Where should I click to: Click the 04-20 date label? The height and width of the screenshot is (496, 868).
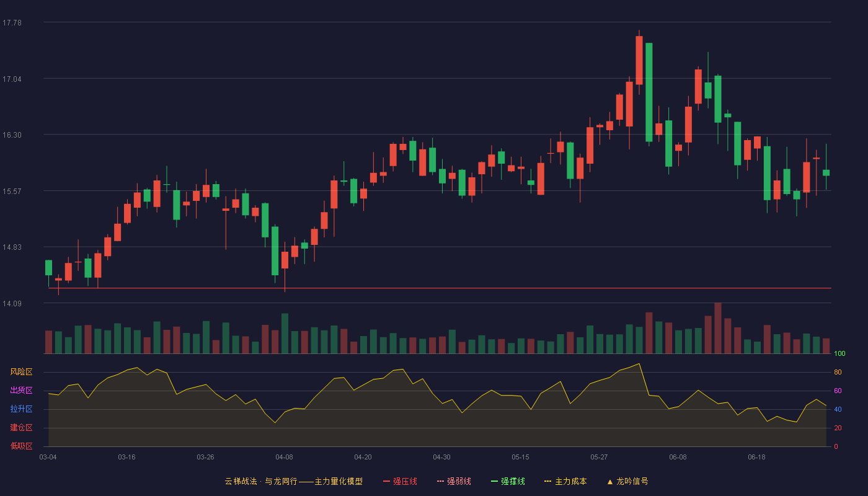point(363,457)
